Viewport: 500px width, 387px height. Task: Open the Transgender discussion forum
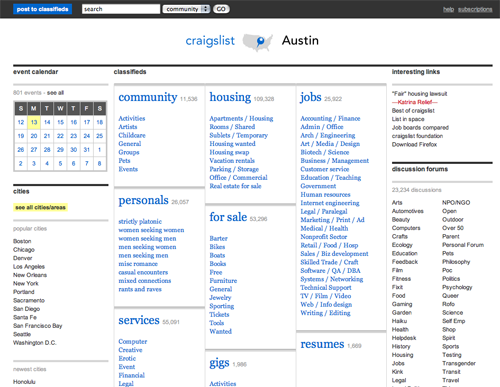click(459, 363)
